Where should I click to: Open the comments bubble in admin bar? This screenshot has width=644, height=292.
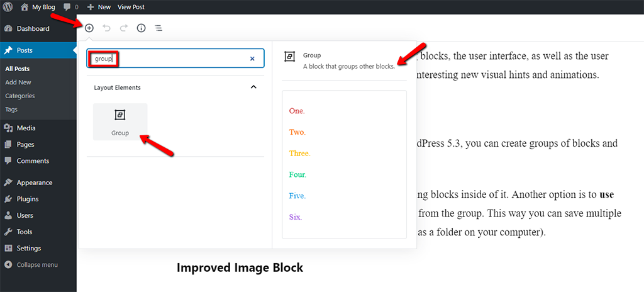click(70, 7)
